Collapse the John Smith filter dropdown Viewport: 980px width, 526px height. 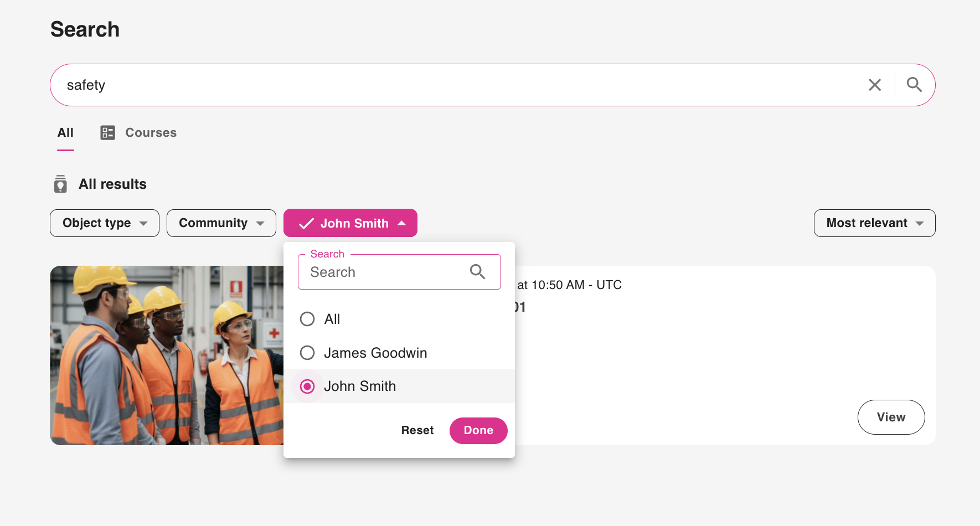coord(402,223)
